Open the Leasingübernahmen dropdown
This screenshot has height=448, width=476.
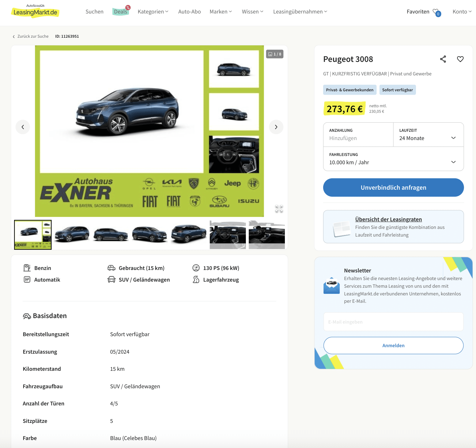(300, 12)
